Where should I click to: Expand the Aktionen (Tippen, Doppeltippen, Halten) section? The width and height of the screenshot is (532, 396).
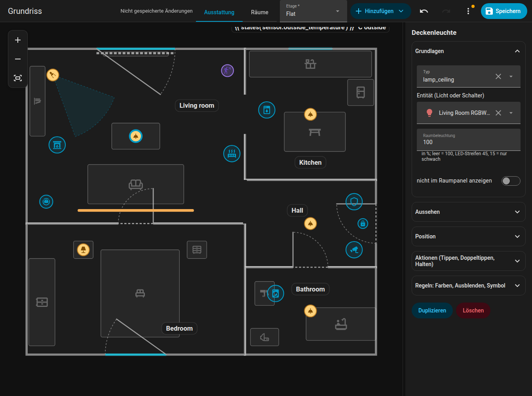pyautogui.click(x=469, y=261)
